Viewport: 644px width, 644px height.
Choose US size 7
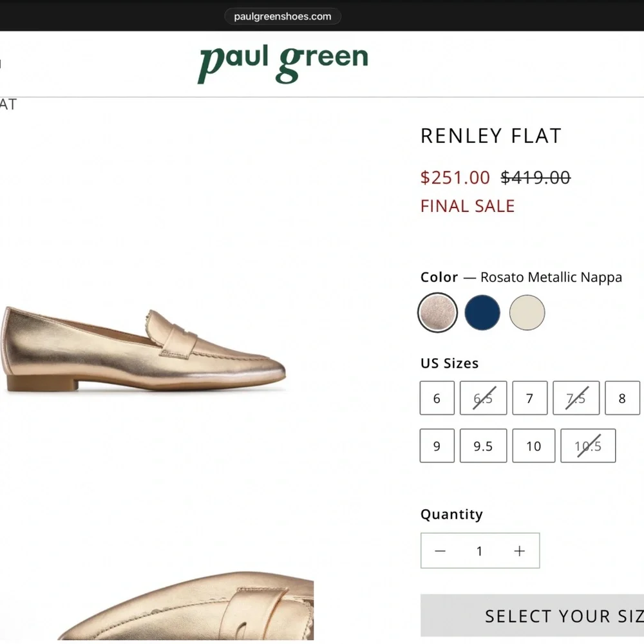pyautogui.click(x=530, y=398)
